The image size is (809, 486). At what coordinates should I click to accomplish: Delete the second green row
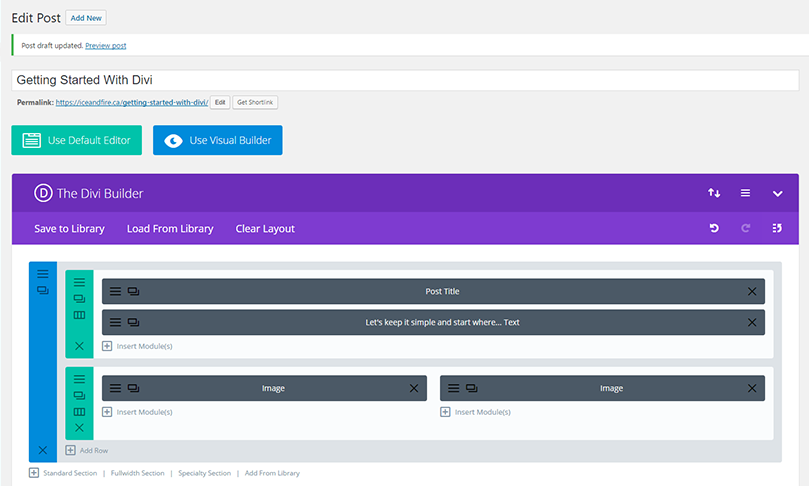coord(79,427)
